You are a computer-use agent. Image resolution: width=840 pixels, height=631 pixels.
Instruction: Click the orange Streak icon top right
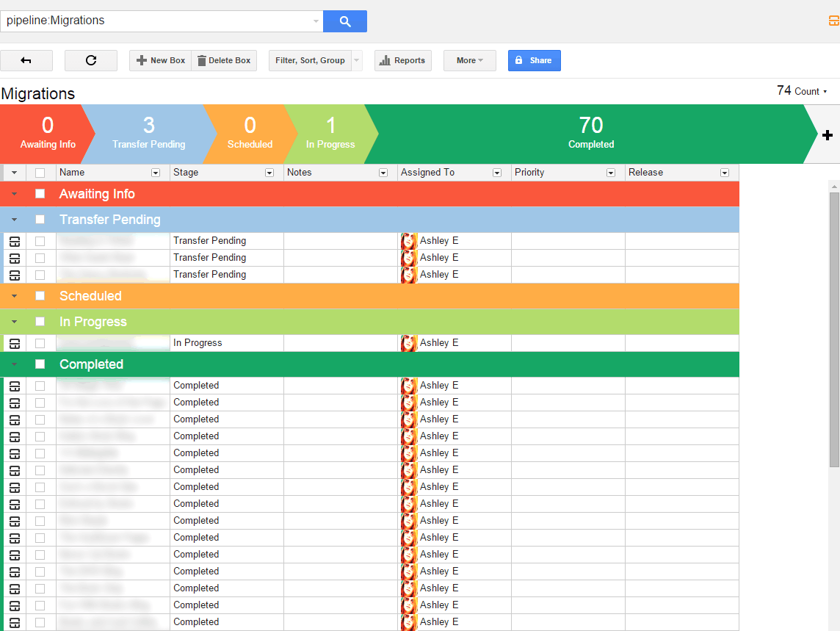pyautogui.click(x=833, y=21)
